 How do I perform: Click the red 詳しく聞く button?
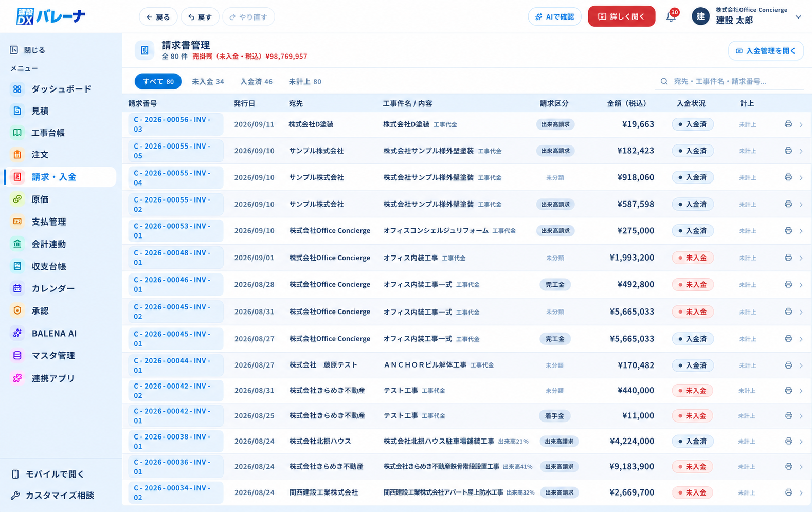click(x=621, y=16)
